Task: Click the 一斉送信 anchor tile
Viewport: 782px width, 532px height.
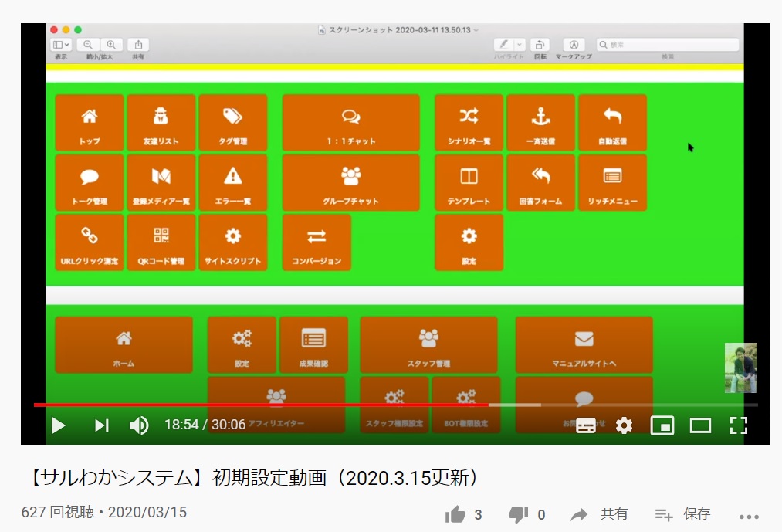Action: click(x=540, y=123)
